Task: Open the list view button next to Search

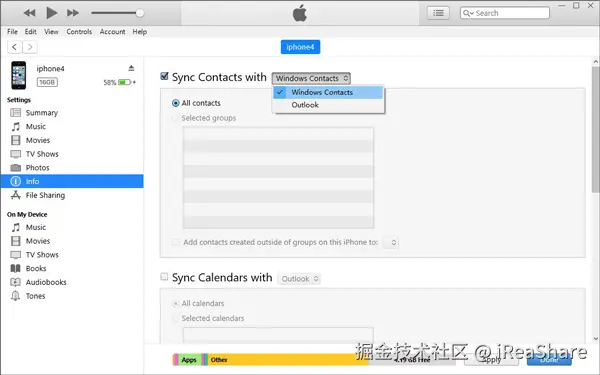Action: coord(438,13)
